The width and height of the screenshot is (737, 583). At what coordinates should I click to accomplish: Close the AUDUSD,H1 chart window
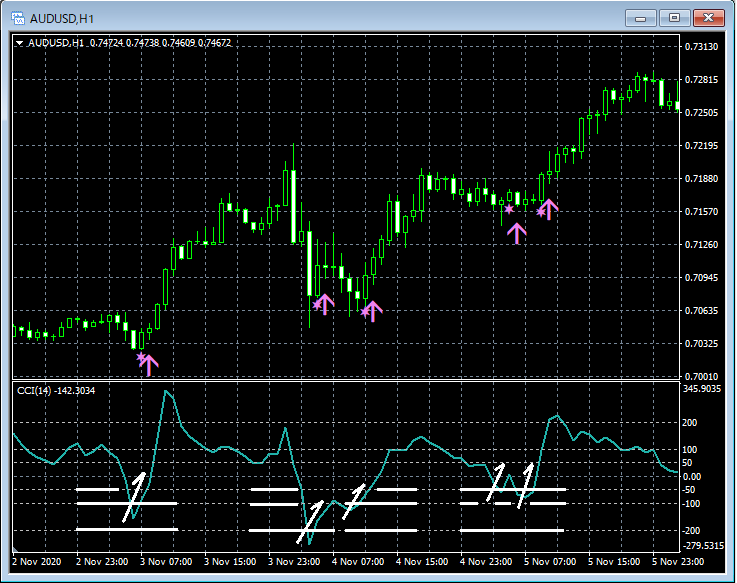(x=709, y=17)
